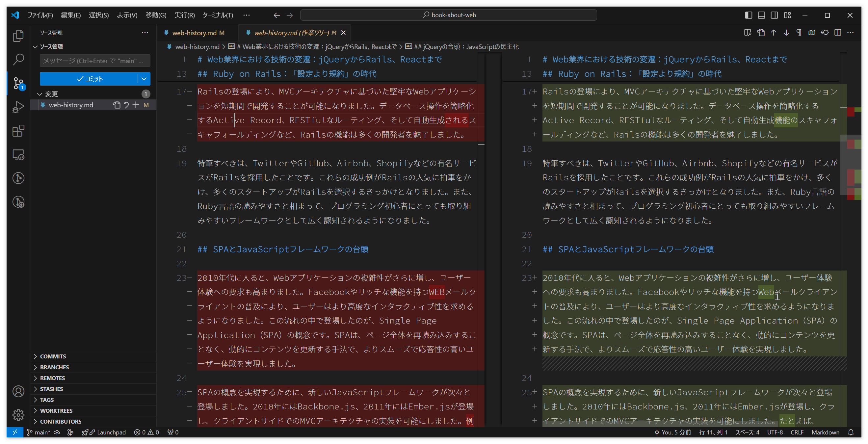This screenshot has height=444, width=868.
Task: Switch to the first web-history.md tab
Action: [x=194, y=33]
